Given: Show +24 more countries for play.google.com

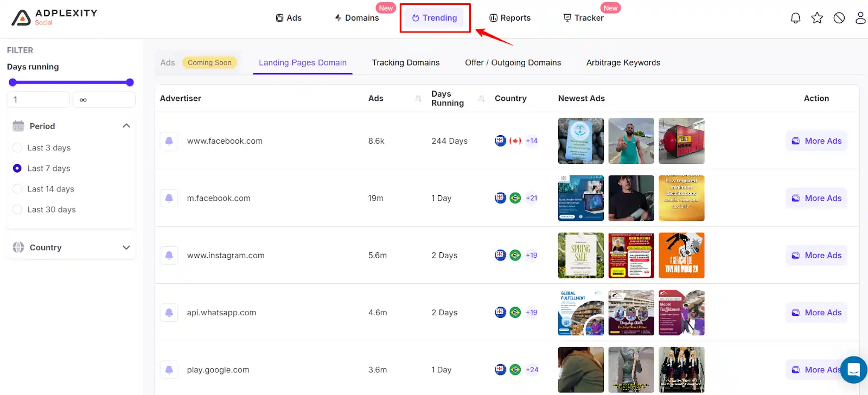Looking at the screenshot, I should click(x=532, y=370).
